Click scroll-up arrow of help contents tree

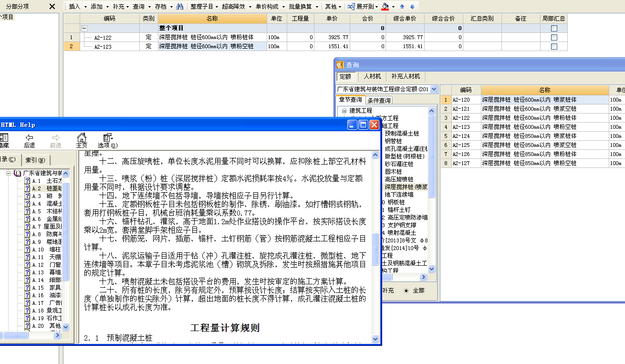[66, 174]
